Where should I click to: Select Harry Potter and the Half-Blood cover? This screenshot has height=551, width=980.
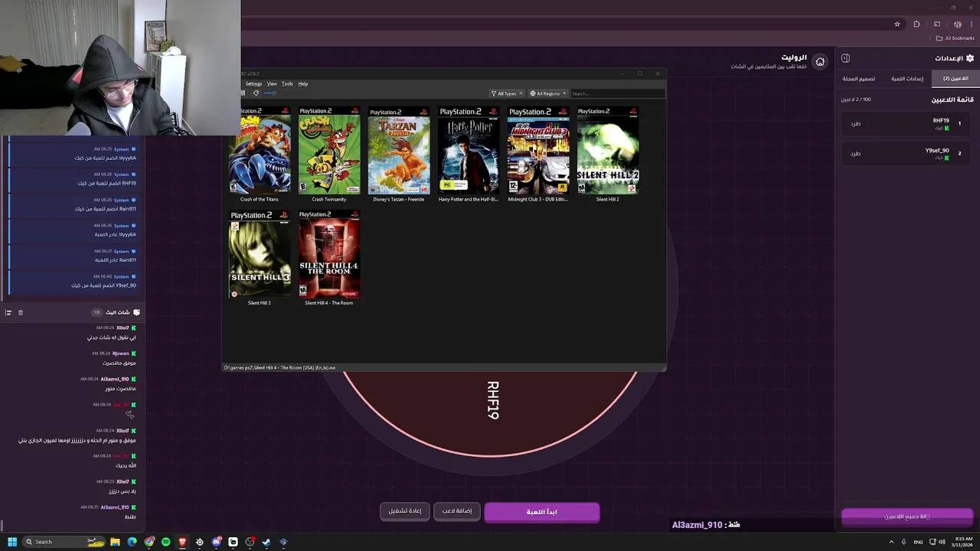pos(469,150)
